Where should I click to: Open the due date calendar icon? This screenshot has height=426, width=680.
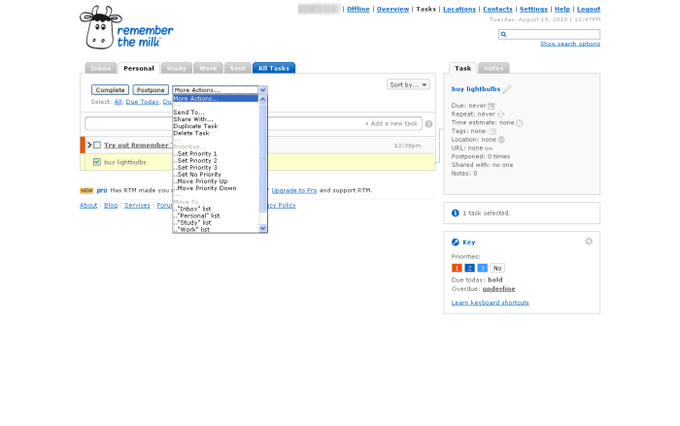point(491,106)
